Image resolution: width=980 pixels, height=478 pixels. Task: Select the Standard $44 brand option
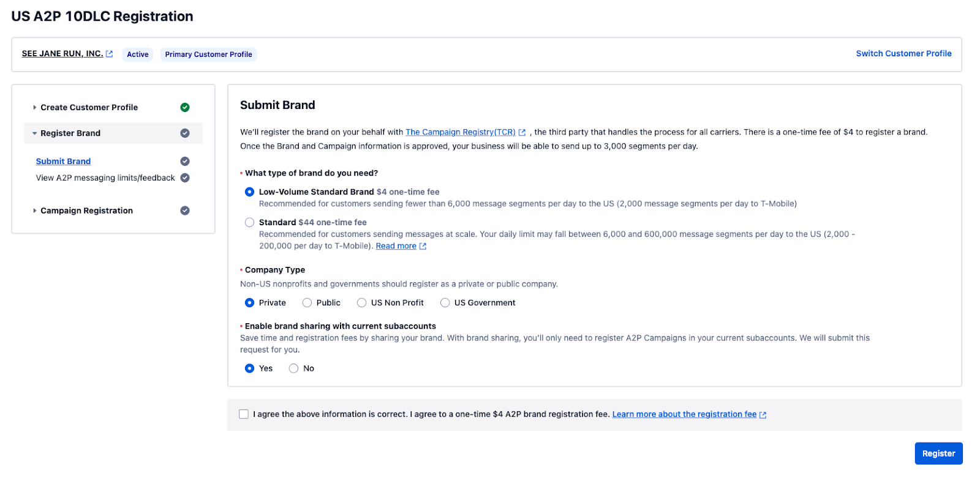249,223
